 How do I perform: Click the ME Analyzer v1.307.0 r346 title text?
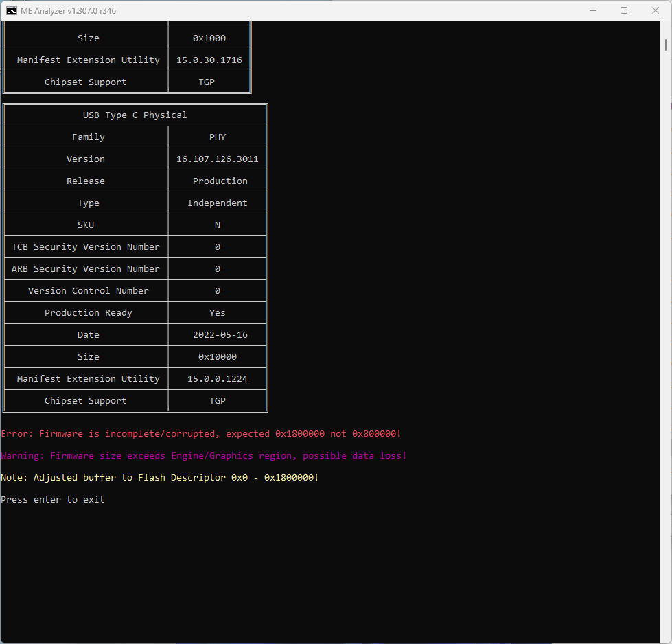click(68, 11)
